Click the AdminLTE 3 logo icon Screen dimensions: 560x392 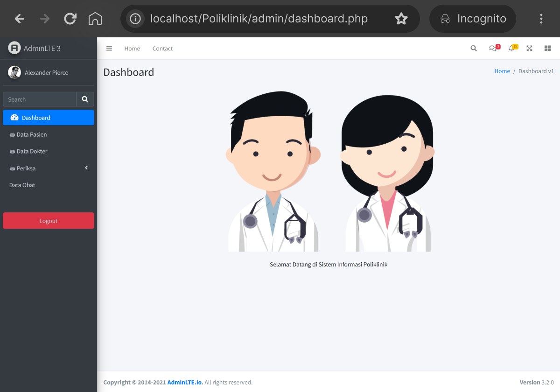(14, 48)
